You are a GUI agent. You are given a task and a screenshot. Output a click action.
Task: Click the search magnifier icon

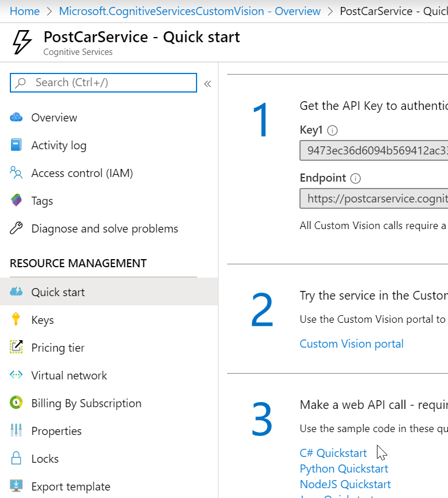click(21, 83)
